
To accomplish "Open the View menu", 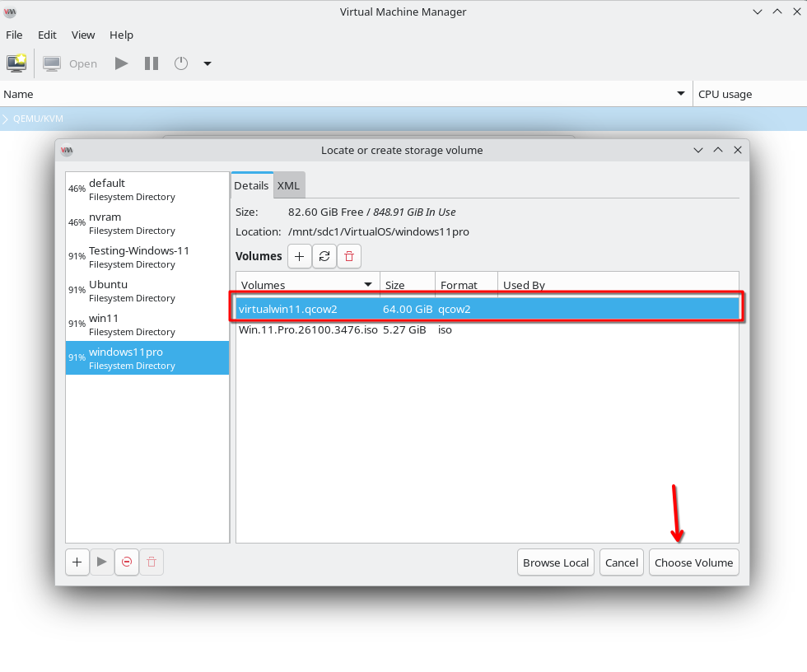I will (x=83, y=35).
